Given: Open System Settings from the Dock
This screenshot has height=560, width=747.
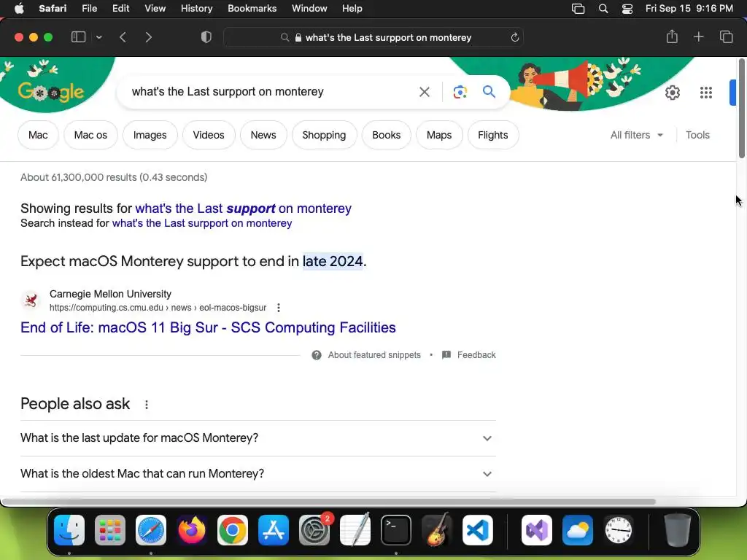Looking at the screenshot, I should coord(314,530).
